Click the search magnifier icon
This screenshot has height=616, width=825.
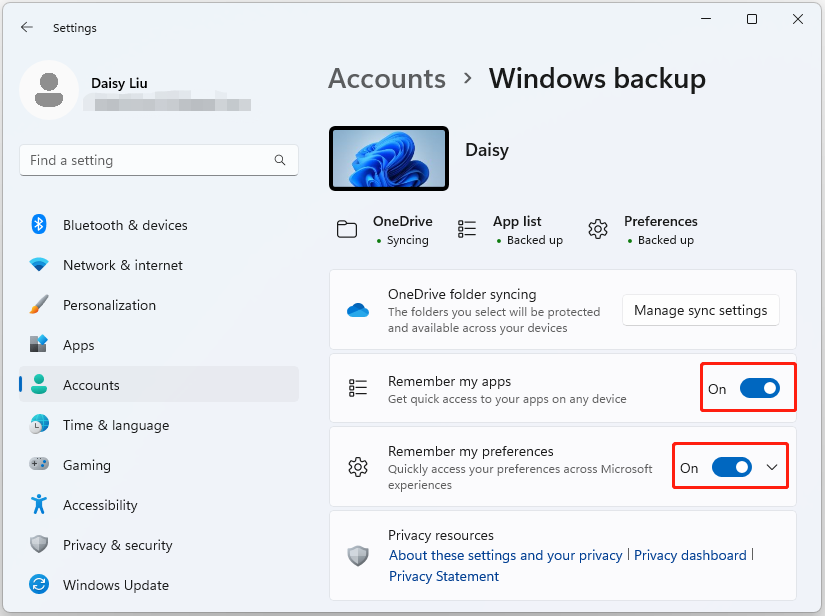pos(280,160)
